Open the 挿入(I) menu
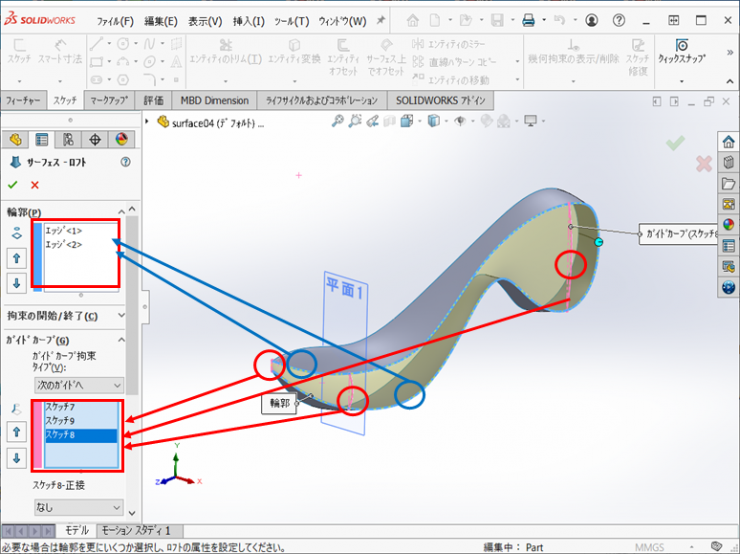 248,21
